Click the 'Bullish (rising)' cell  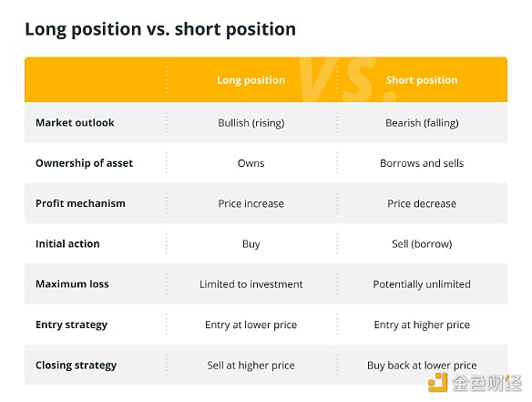251,123
